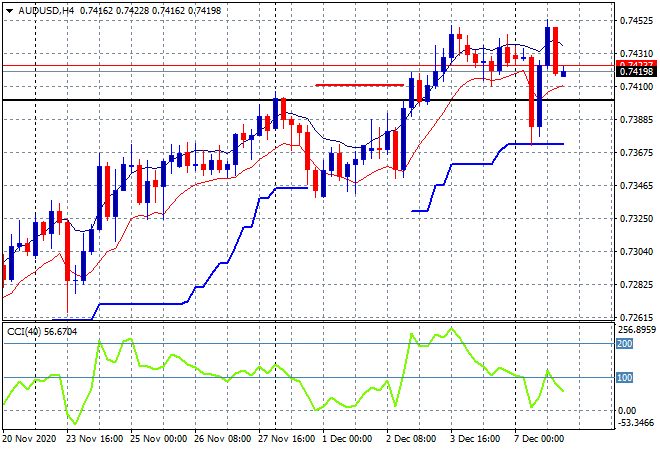Viewport: 660px width, 450px height.
Task: Click the 2 Dec 08:00 time label
Action: 411,439
